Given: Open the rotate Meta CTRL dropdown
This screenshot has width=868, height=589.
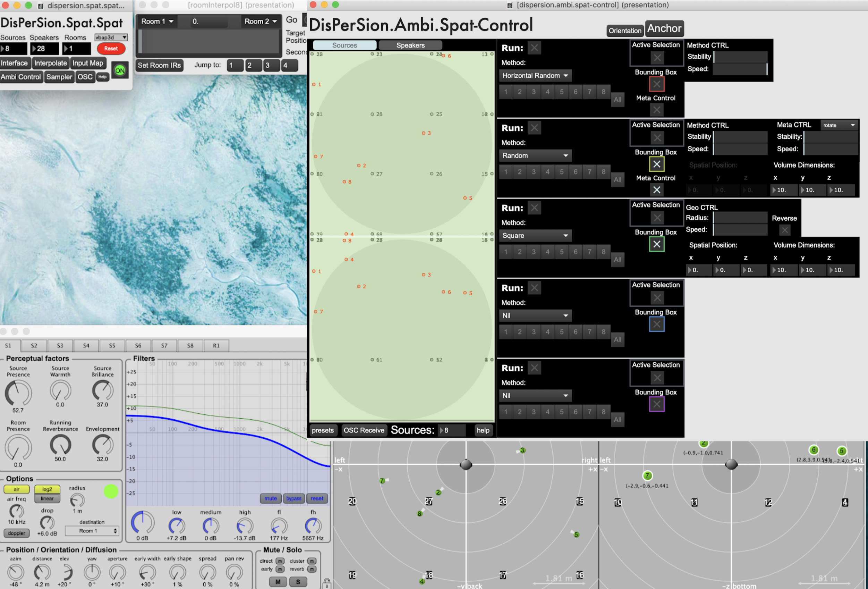Looking at the screenshot, I should [839, 125].
